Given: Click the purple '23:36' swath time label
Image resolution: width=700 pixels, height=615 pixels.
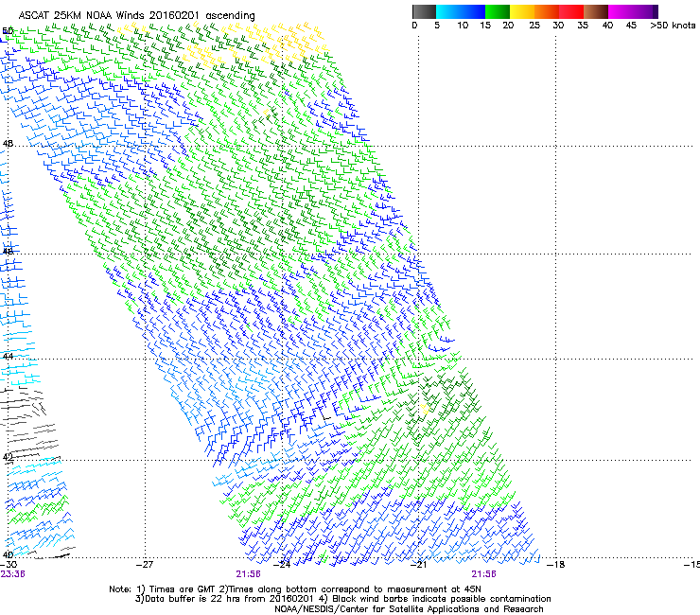Looking at the screenshot, I should tap(12, 574).
